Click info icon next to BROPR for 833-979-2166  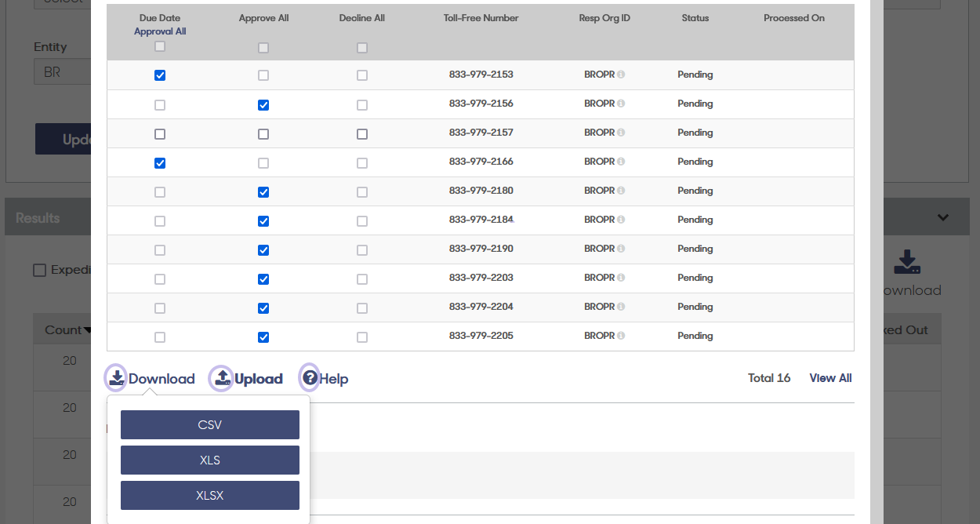click(x=621, y=162)
